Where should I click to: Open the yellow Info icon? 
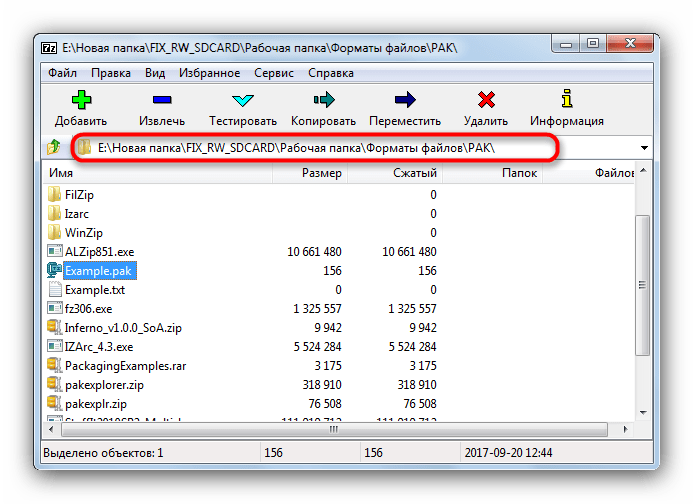pos(567,99)
